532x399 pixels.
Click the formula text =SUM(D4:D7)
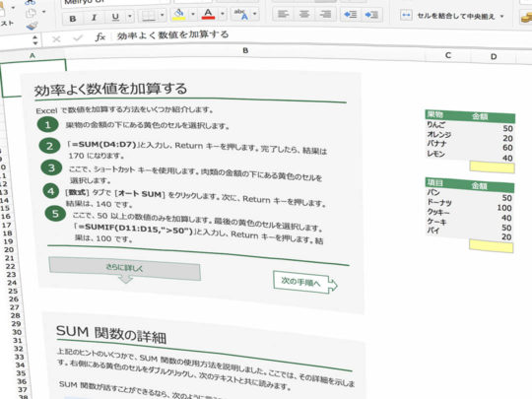coord(103,145)
